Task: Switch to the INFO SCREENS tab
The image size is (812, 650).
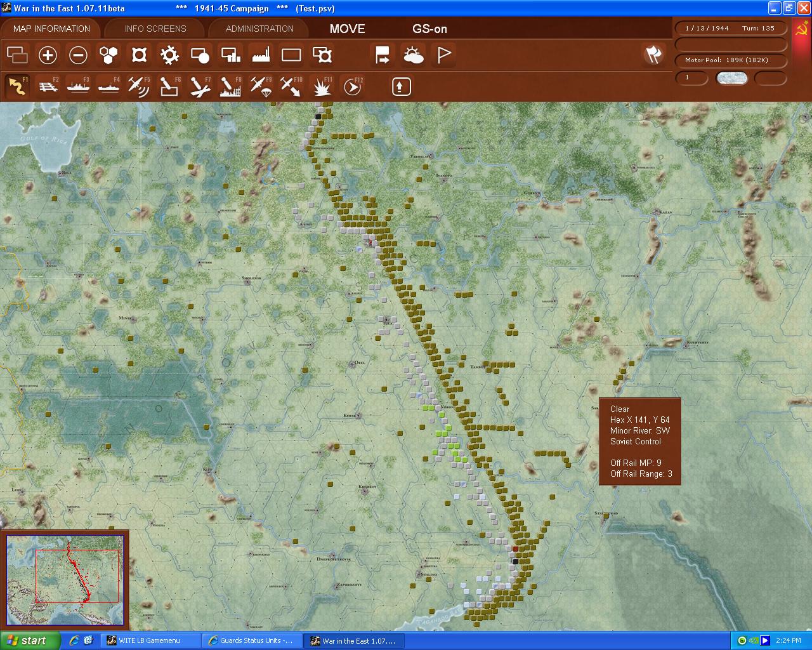Action: click(x=155, y=29)
